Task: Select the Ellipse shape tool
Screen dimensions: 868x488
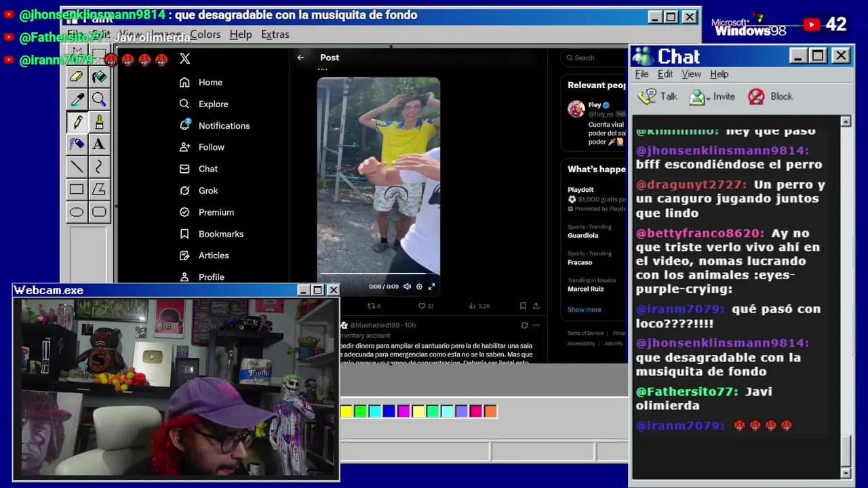Action: pos(77,212)
